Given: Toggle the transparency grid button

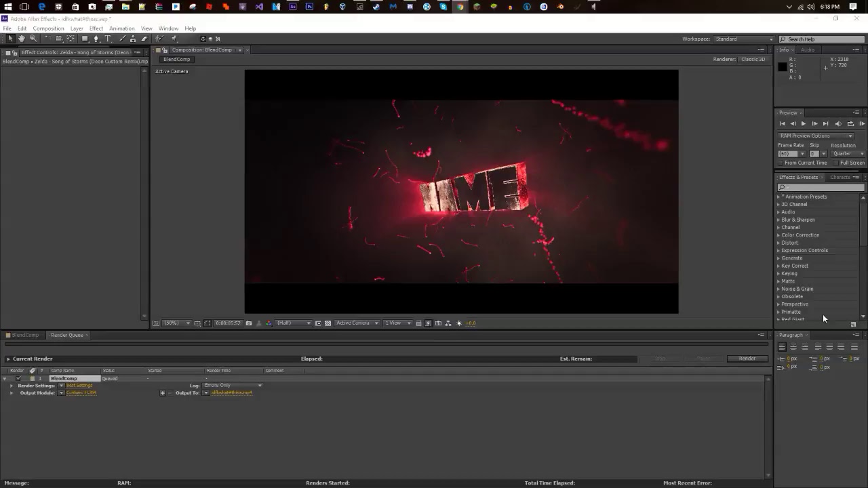Looking at the screenshot, I should [x=328, y=323].
